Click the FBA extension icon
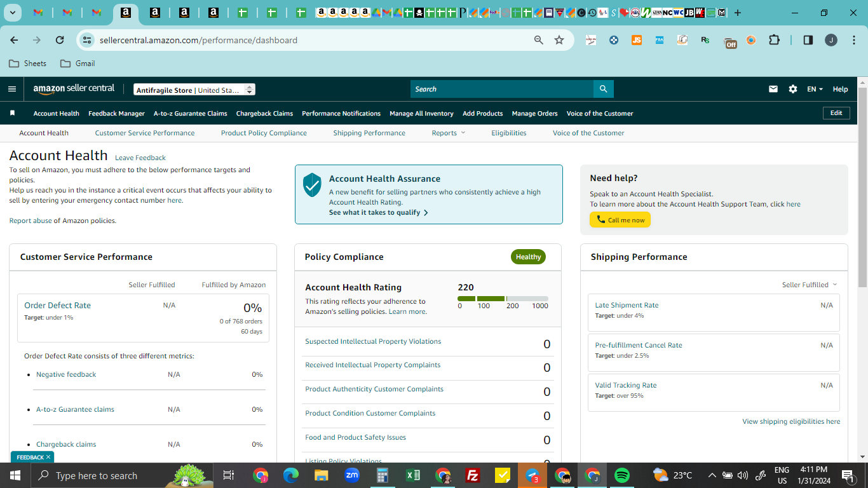 (x=660, y=40)
